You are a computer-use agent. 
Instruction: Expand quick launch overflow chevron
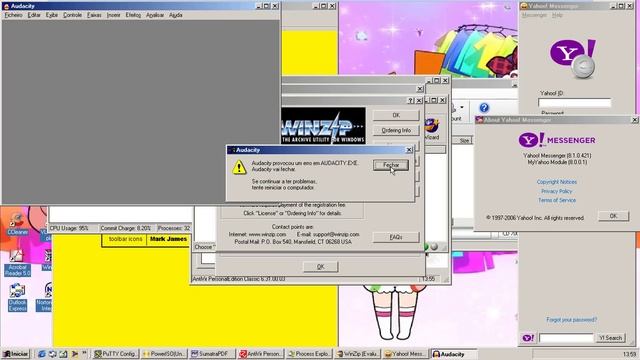84,353
